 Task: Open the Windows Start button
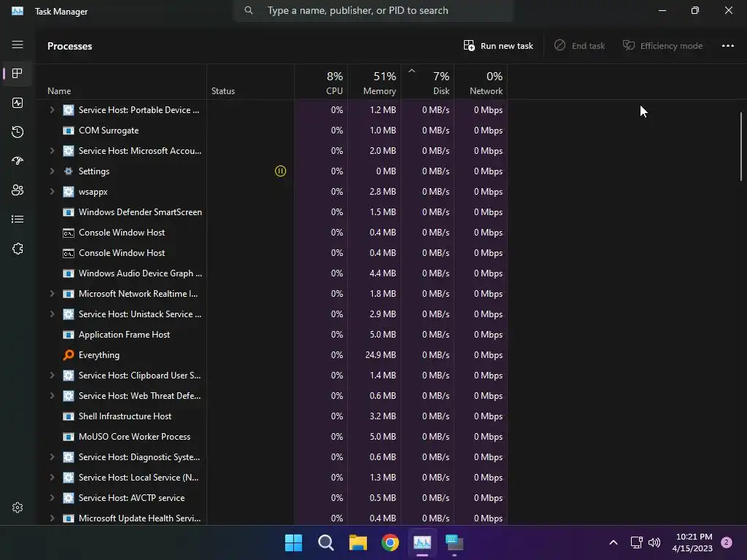293,542
